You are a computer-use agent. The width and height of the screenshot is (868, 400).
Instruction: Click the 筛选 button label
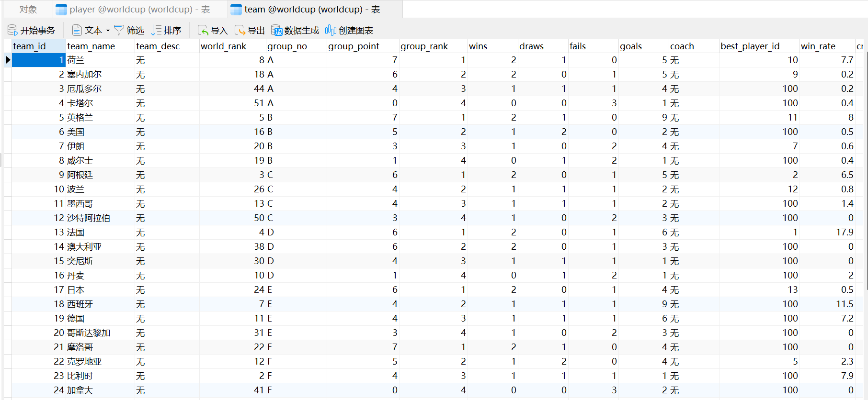click(136, 31)
